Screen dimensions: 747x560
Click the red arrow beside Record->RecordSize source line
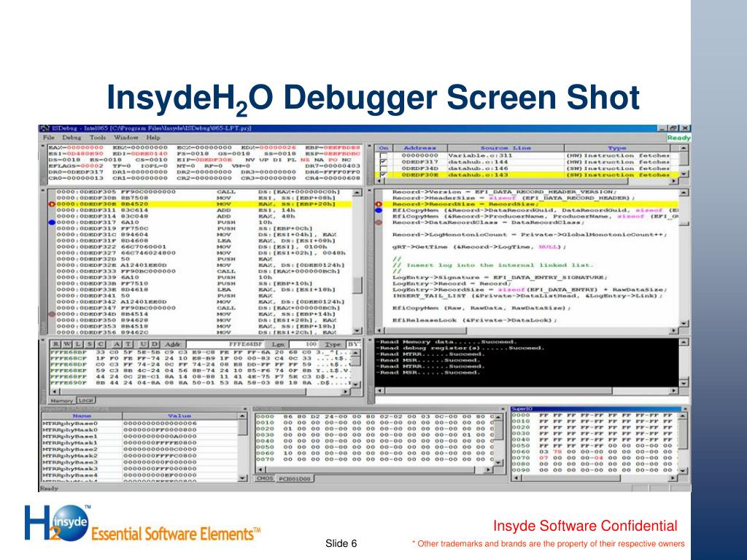pos(379,204)
